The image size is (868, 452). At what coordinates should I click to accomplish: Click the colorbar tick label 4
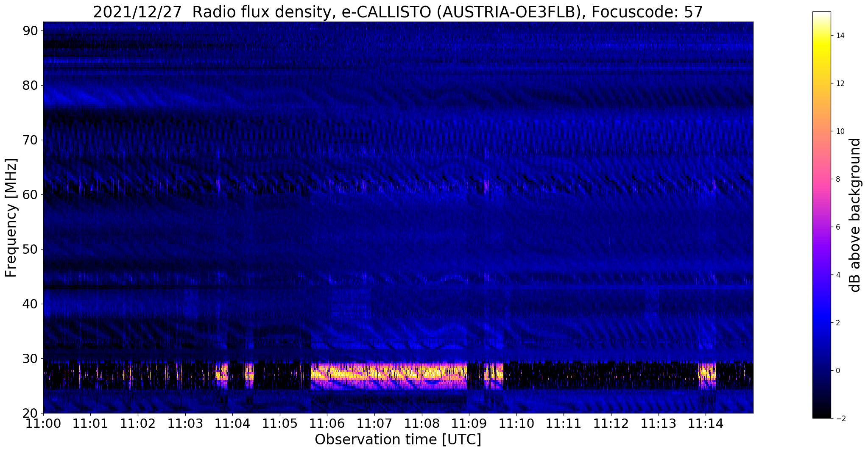coord(837,275)
